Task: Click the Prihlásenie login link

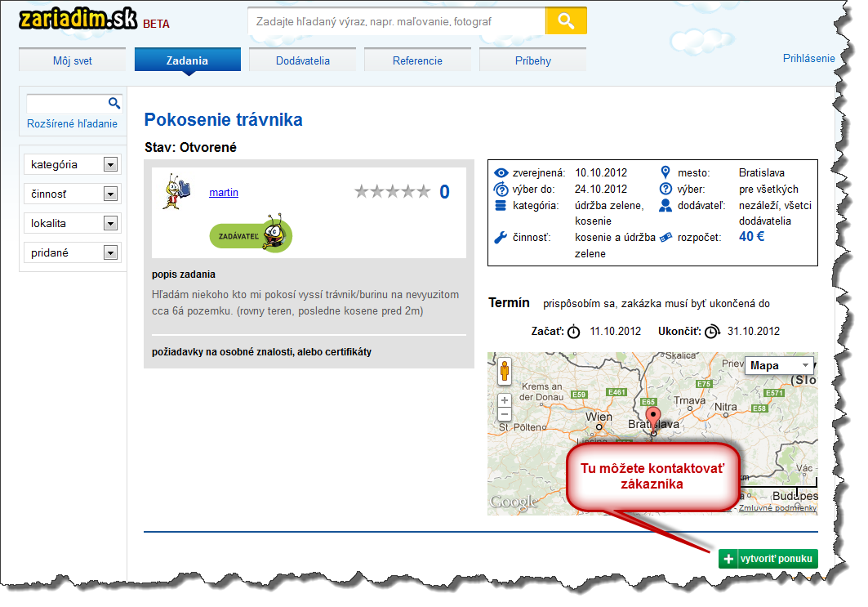Action: pos(808,58)
